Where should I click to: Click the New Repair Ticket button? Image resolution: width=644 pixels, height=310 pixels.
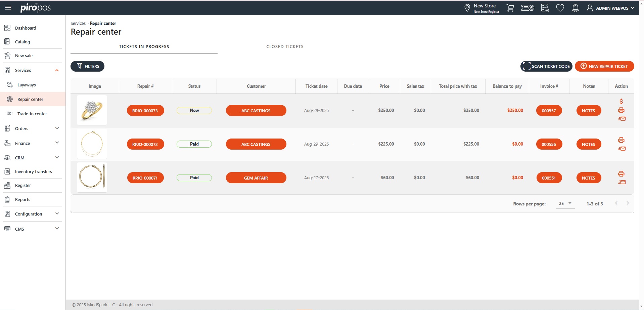point(604,66)
